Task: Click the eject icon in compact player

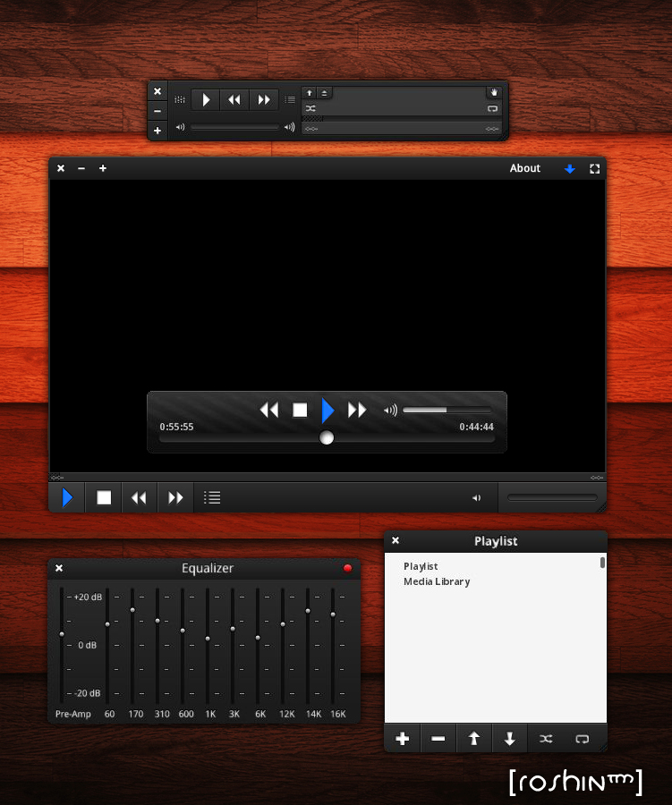Action: click(324, 92)
